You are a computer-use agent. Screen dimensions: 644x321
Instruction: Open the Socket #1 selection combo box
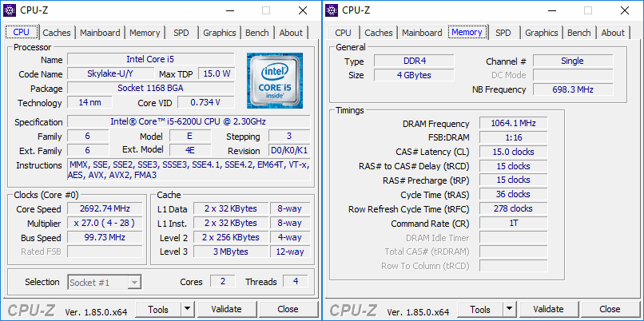pos(105,283)
